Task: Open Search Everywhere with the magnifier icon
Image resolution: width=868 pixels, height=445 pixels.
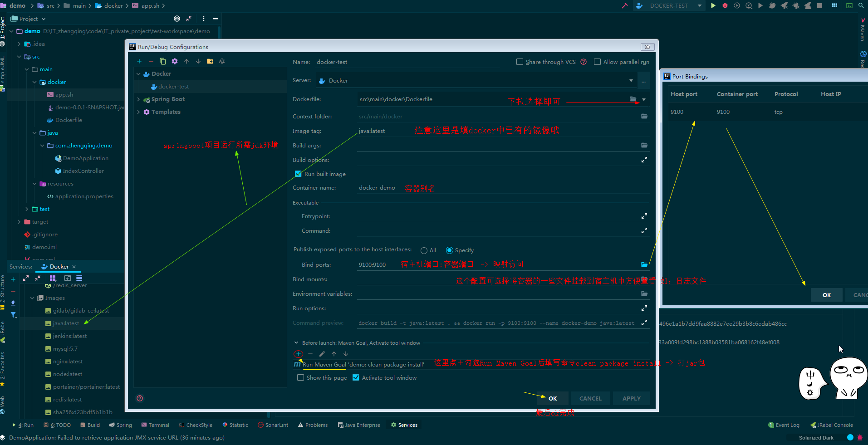Action: coord(860,5)
